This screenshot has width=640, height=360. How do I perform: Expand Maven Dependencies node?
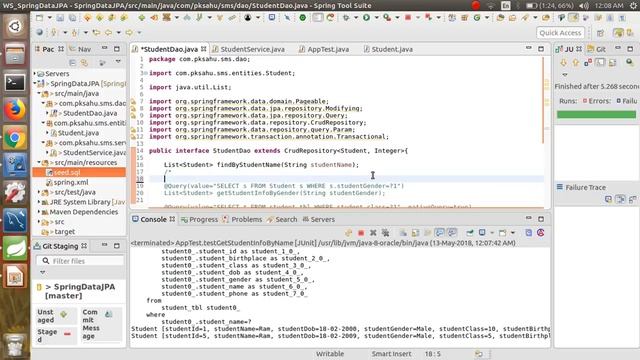click(39, 212)
